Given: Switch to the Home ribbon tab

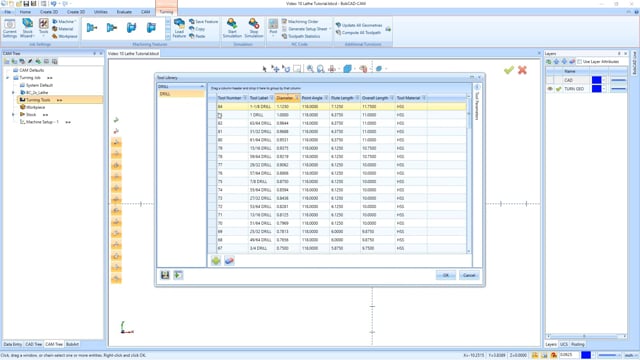Looking at the screenshot, I should [25, 12].
